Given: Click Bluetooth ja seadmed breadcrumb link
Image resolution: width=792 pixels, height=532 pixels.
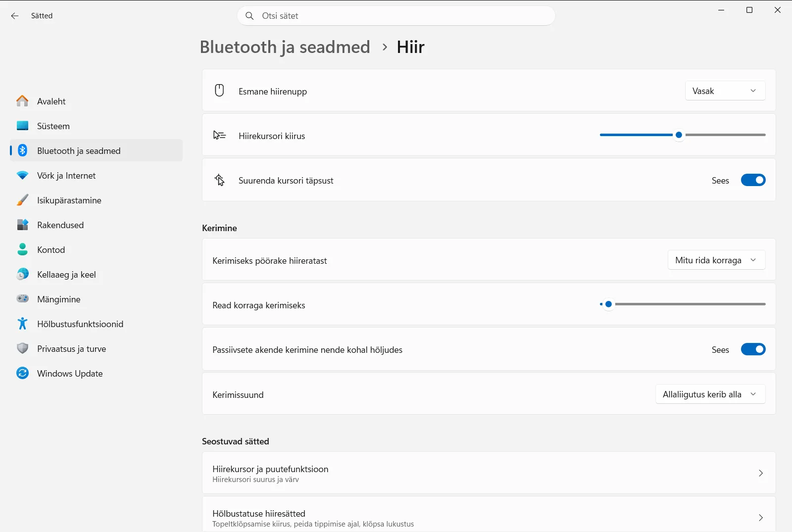Looking at the screenshot, I should 285,47.
